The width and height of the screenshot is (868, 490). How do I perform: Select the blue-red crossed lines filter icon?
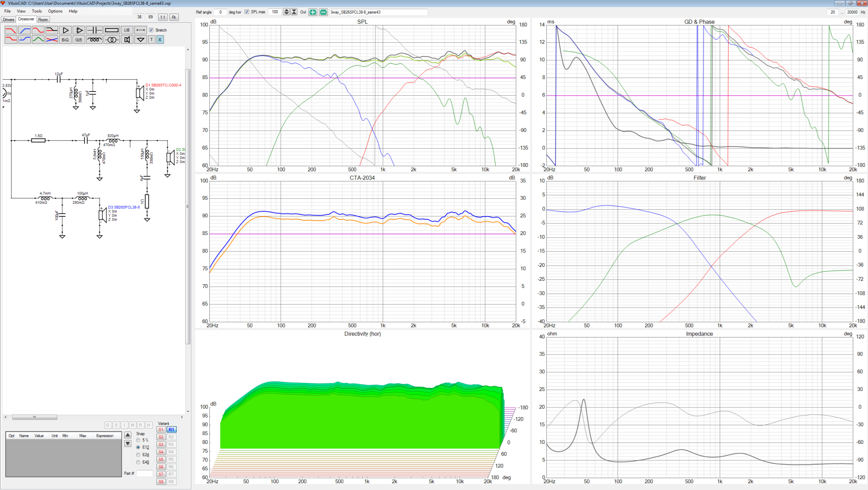tap(52, 39)
